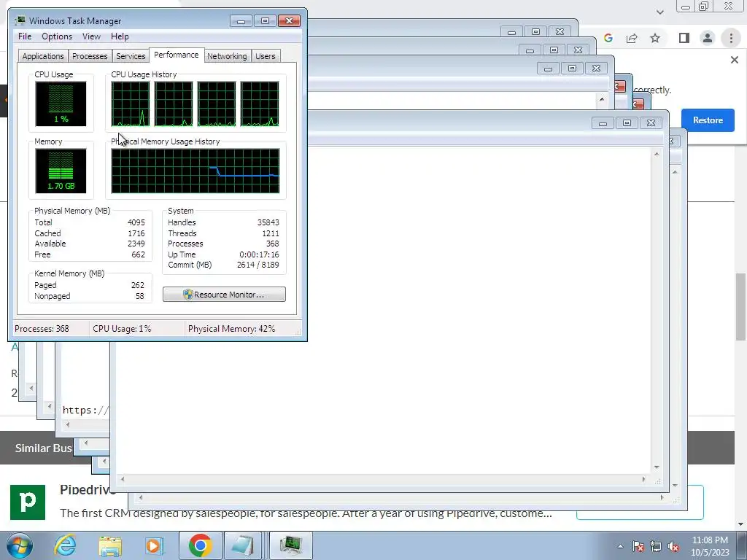Image resolution: width=747 pixels, height=560 pixels.
Task: Switch to the Processes tab
Action: point(90,56)
